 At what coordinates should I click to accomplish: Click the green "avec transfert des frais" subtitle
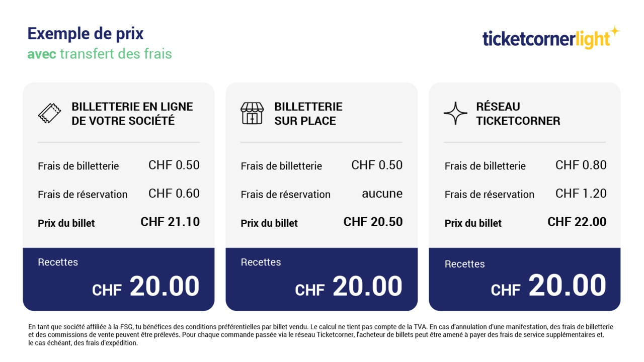tap(100, 53)
